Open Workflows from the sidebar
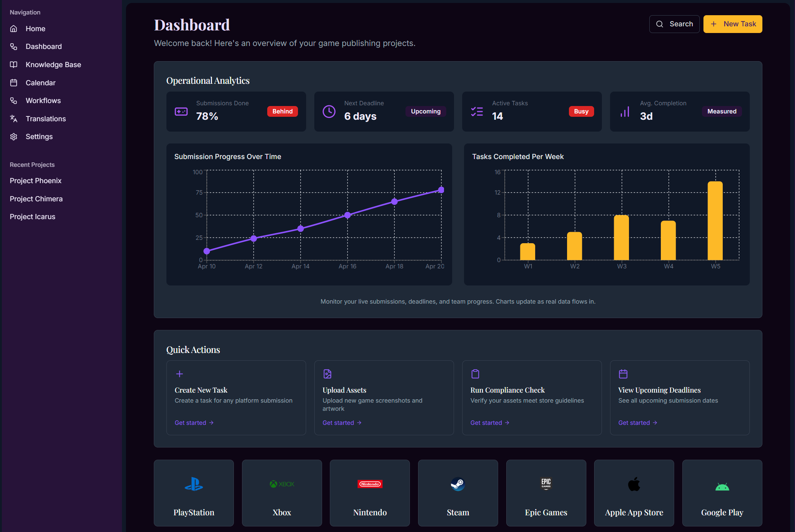 pyautogui.click(x=43, y=100)
